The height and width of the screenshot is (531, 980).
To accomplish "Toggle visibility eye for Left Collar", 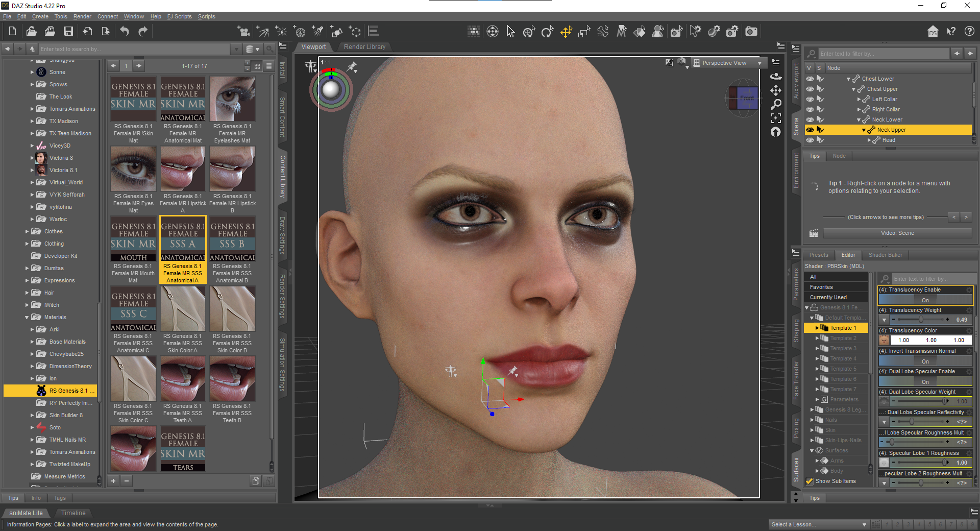I will pos(810,99).
